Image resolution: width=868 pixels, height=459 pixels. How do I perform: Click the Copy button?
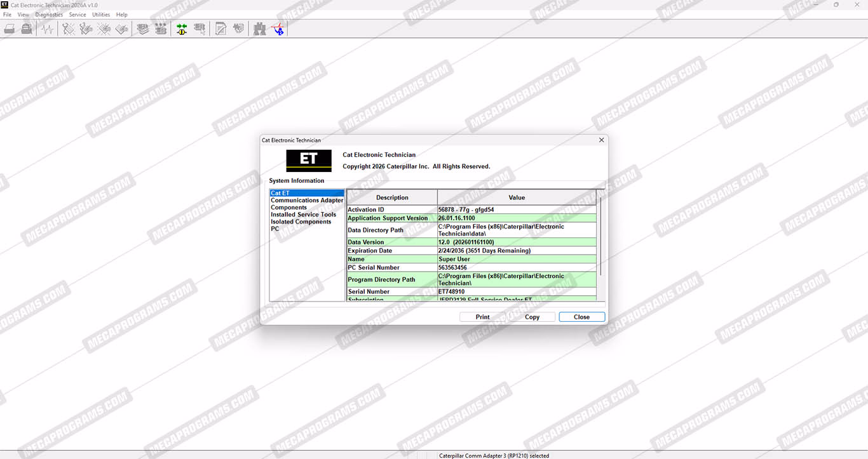[532, 317]
